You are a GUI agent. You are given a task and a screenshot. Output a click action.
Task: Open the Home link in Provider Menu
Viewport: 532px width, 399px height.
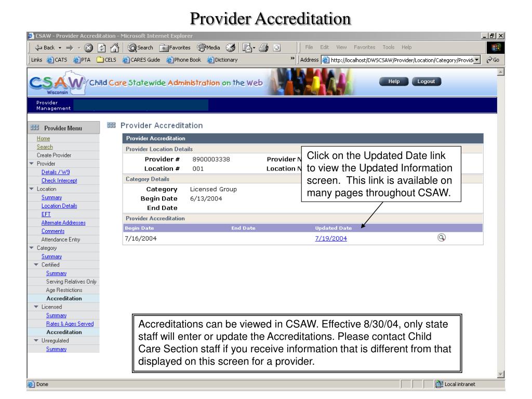44,138
